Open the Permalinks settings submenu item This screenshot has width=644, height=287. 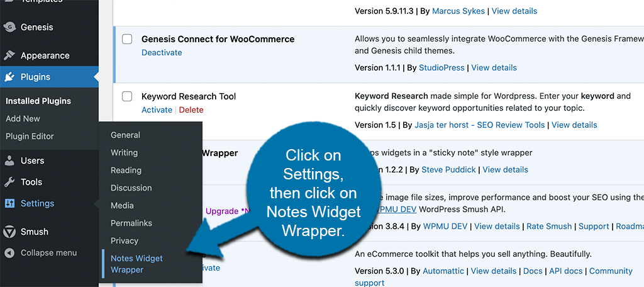coord(131,223)
